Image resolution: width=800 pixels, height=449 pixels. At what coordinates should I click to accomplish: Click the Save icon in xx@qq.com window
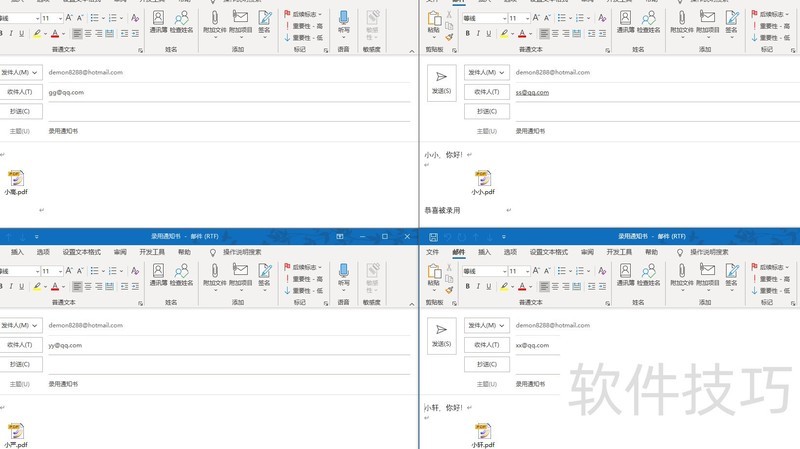[x=433, y=237]
